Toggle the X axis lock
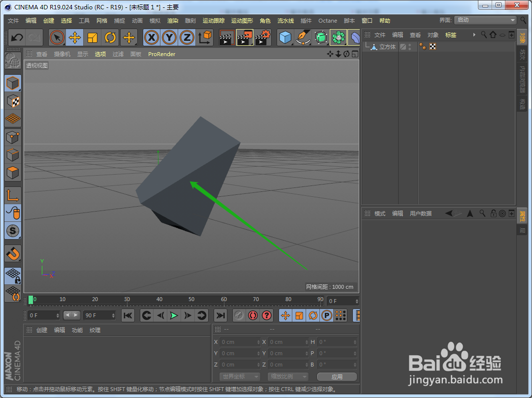Image resolution: width=532 pixels, height=398 pixels. coord(152,37)
